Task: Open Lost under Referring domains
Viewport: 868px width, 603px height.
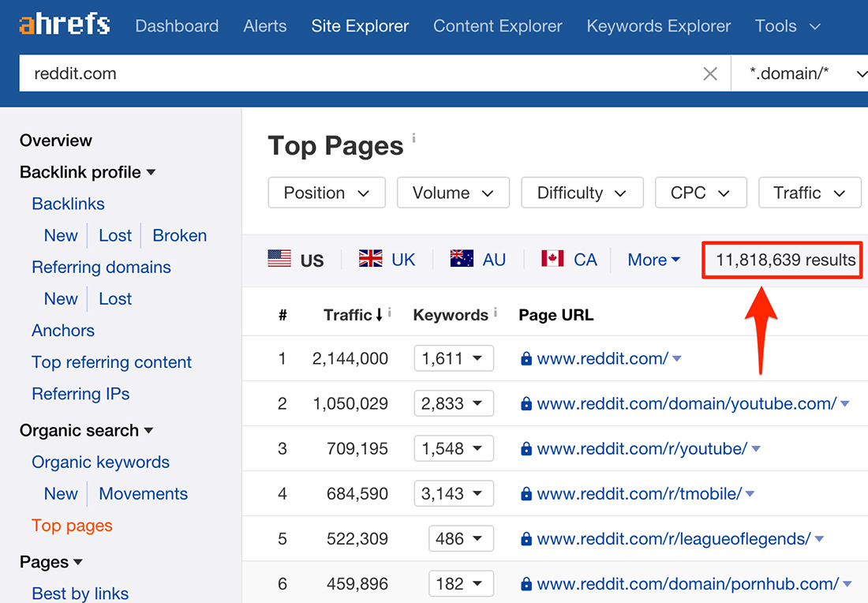Action: click(x=115, y=298)
